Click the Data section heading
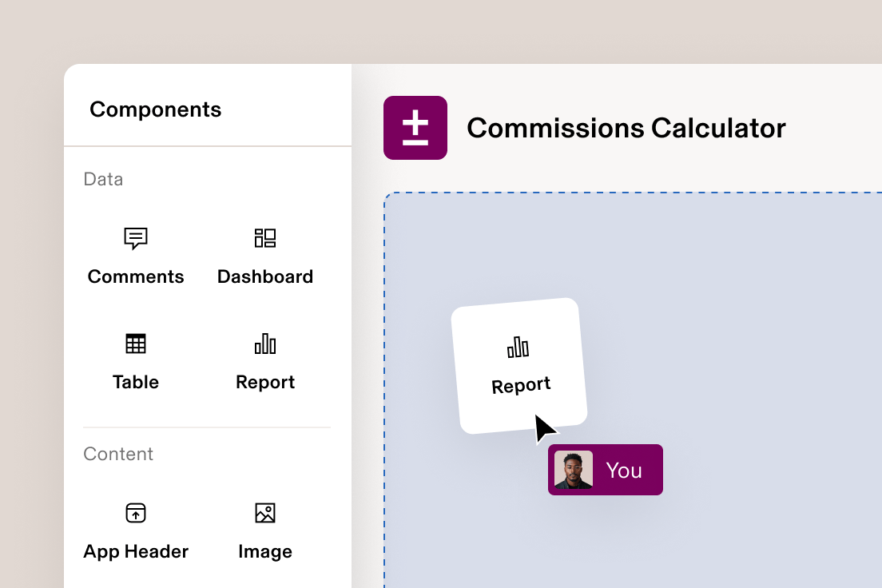Screen dimensions: 882x588 coord(103,179)
